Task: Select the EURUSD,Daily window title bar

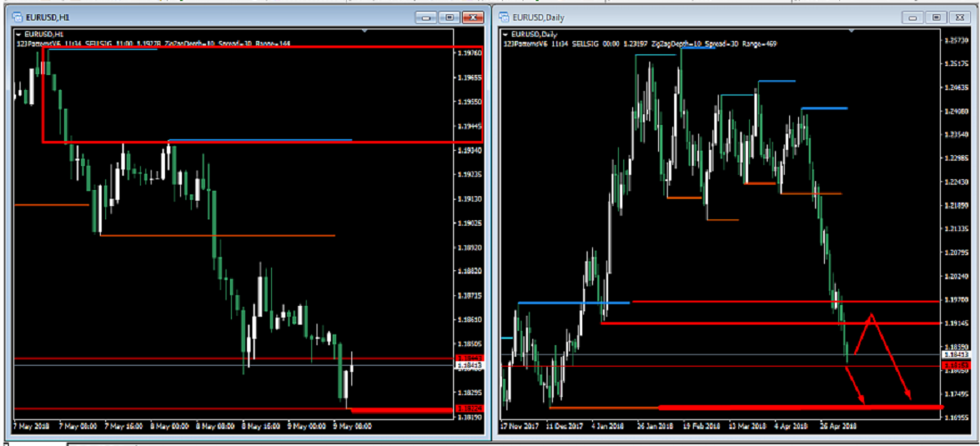Action: (713, 17)
